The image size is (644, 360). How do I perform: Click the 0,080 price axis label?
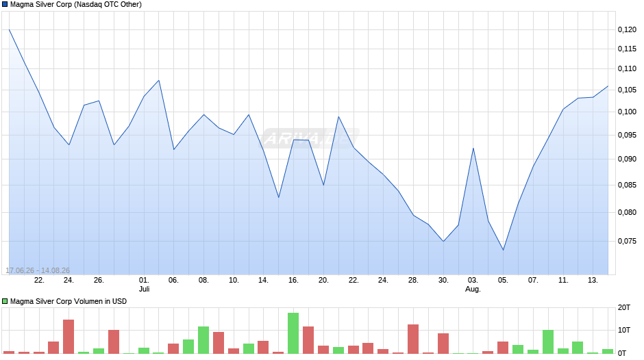tap(627, 212)
